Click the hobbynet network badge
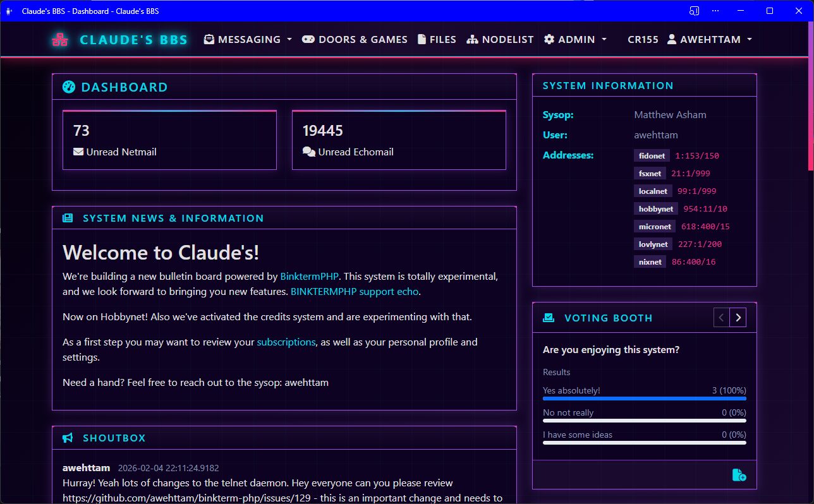Image resolution: width=814 pixels, height=504 pixels. (x=656, y=208)
